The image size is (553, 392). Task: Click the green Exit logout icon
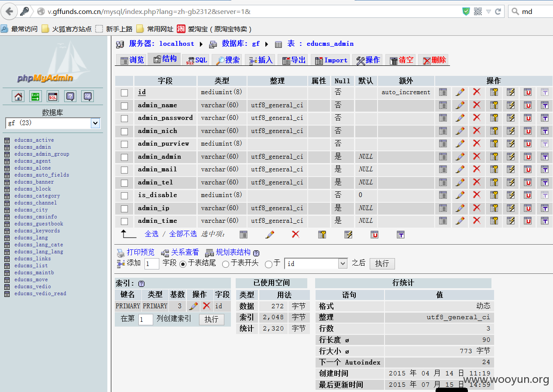coord(35,96)
